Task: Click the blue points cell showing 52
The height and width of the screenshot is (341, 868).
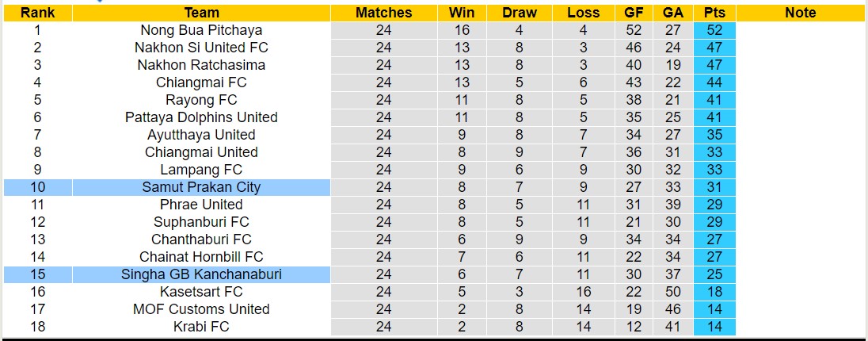Action: click(714, 30)
